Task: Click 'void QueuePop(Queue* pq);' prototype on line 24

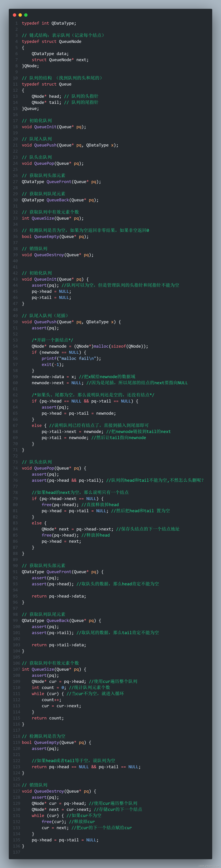Action: coord(53,163)
